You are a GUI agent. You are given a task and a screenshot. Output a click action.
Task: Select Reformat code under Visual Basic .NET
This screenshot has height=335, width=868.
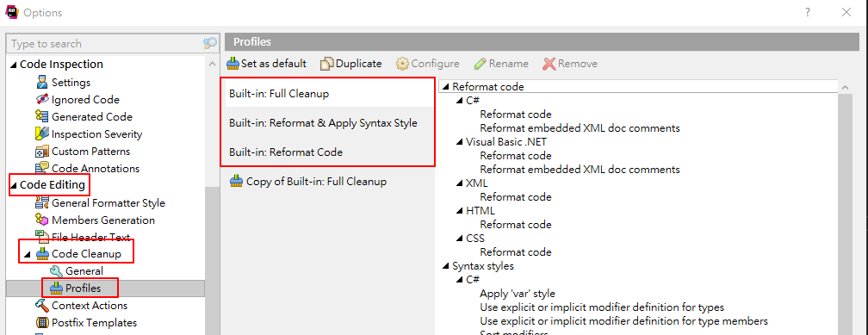pos(515,156)
